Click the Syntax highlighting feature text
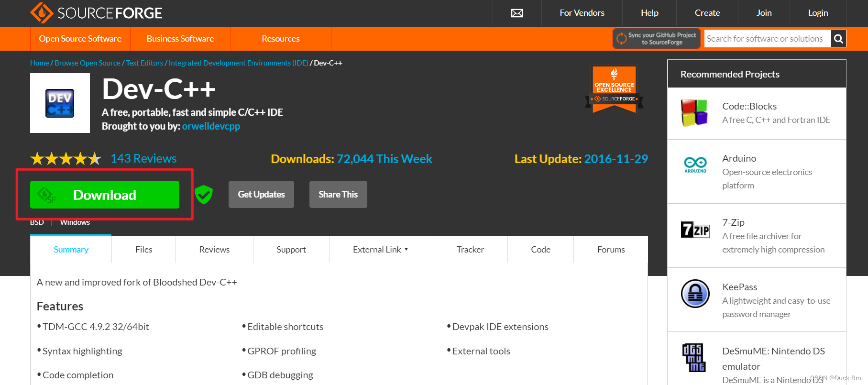This screenshot has height=385, width=868. pyautogui.click(x=82, y=351)
